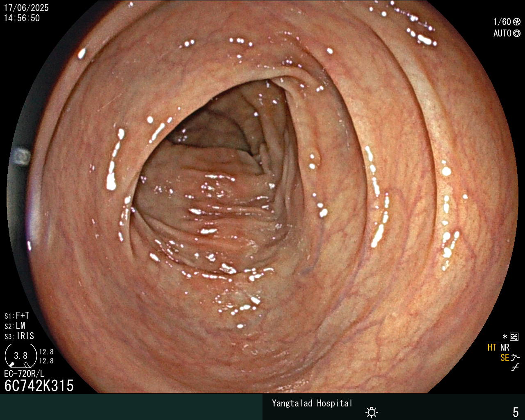Viewport: 525px width, 420px height.
Task: Click the NR noise reduction indicator
Action: pyautogui.click(x=504, y=347)
